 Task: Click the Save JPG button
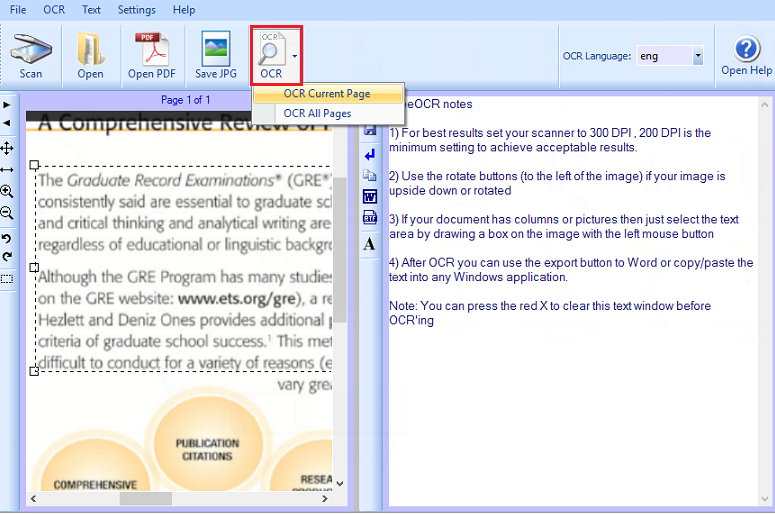tap(215, 55)
